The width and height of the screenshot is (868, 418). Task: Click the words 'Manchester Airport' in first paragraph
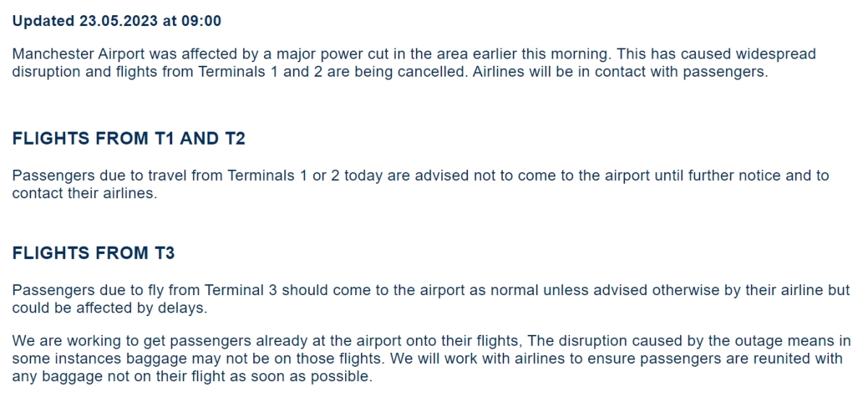[74, 54]
